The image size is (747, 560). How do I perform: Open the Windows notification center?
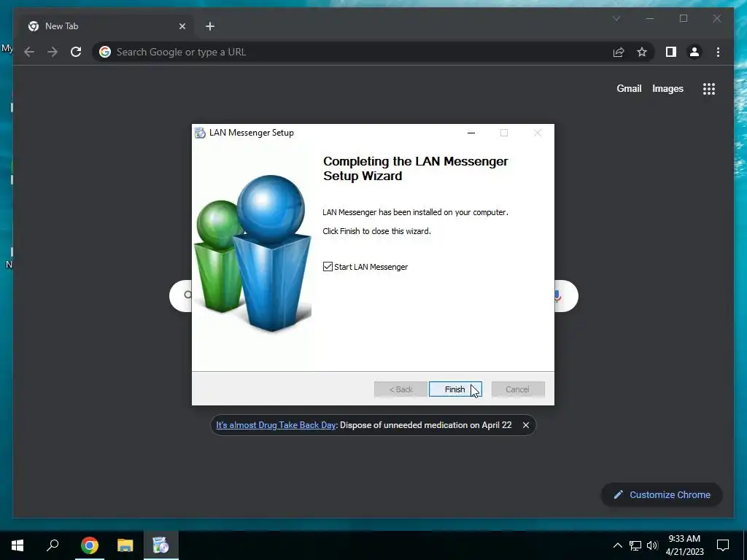[x=723, y=545]
